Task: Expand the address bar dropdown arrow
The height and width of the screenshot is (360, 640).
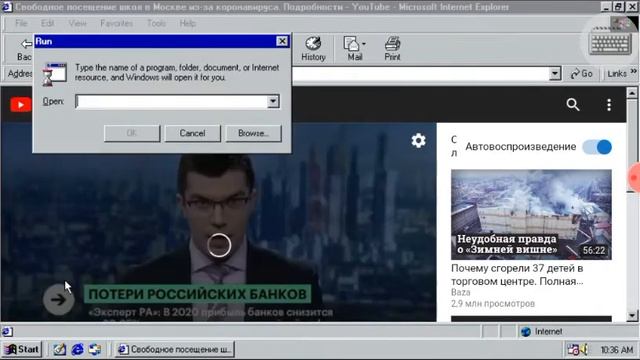Action: [x=555, y=74]
